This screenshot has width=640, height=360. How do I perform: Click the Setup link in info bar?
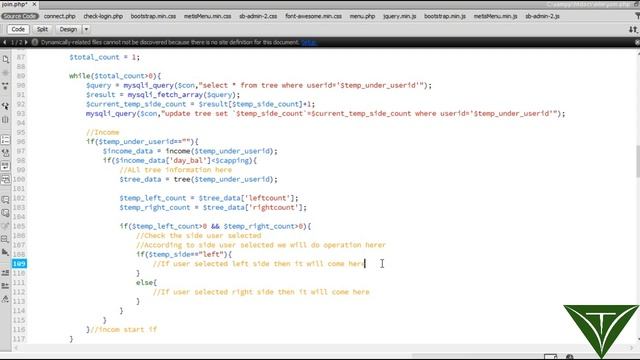click(309, 42)
